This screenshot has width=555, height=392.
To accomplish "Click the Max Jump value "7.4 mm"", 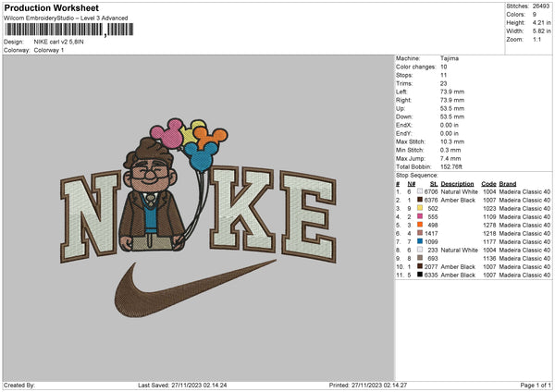I will pos(450,158).
